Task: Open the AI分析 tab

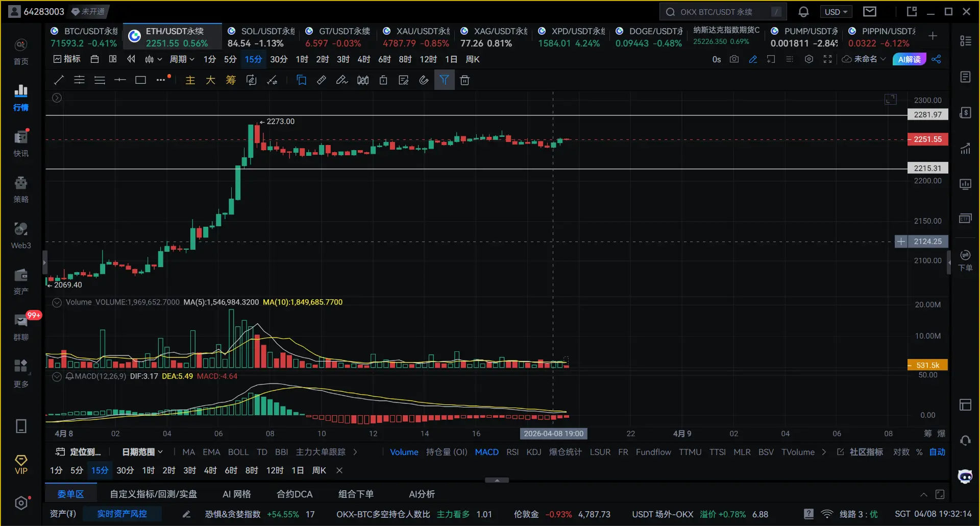Action: (422, 494)
